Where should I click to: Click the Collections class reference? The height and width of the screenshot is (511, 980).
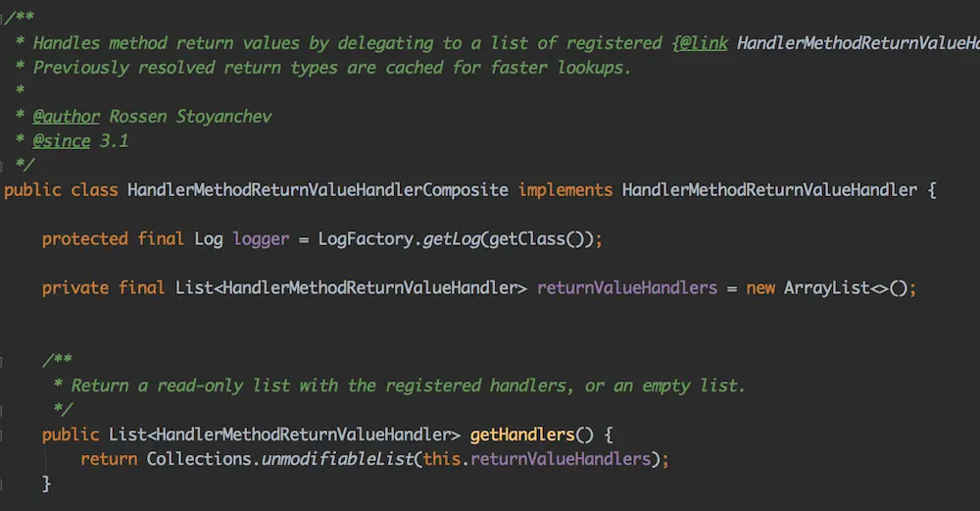(x=199, y=459)
